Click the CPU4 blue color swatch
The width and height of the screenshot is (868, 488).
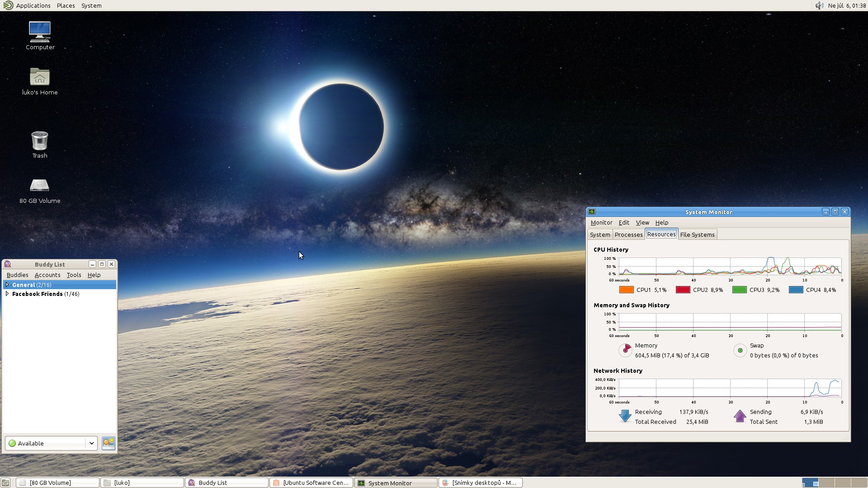pyautogui.click(x=796, y=290)
